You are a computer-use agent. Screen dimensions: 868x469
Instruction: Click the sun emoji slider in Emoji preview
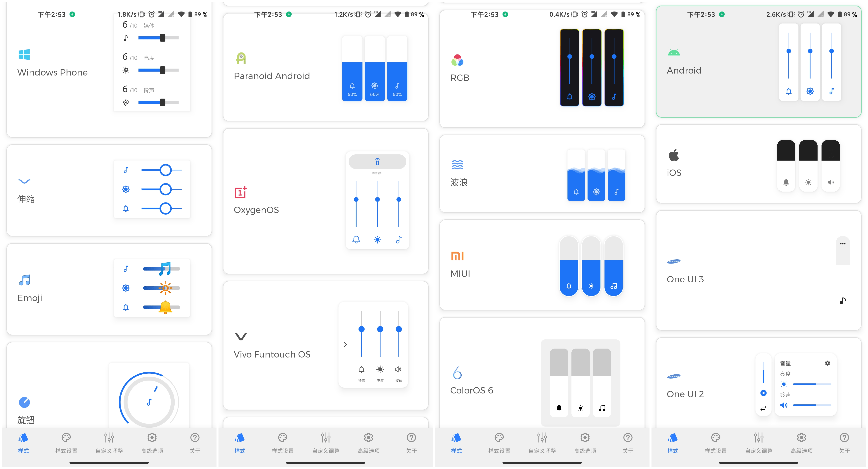coord(161,288)
